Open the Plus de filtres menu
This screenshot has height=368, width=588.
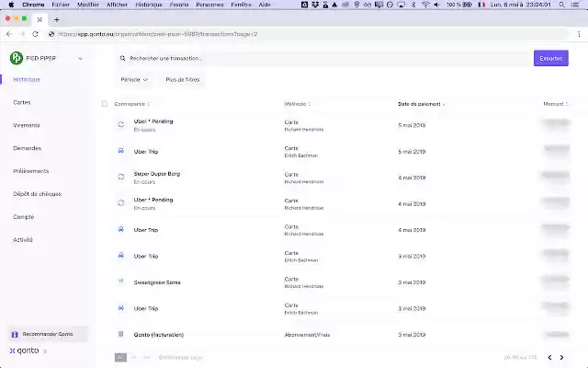(x=183, y=80)
